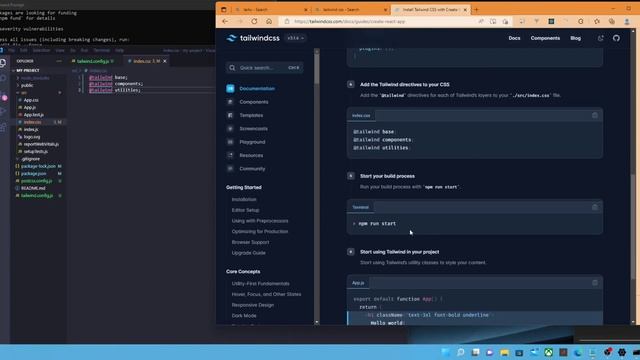The width and height of the screenshot is (640, 360).
Task: Open Editor Setup link
Action: coord(245,210)
